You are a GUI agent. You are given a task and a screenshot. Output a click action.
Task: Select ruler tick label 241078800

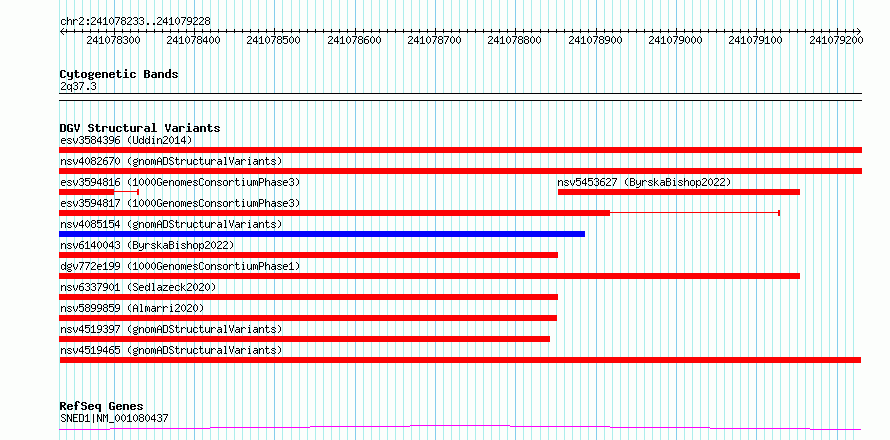point(515,41)
